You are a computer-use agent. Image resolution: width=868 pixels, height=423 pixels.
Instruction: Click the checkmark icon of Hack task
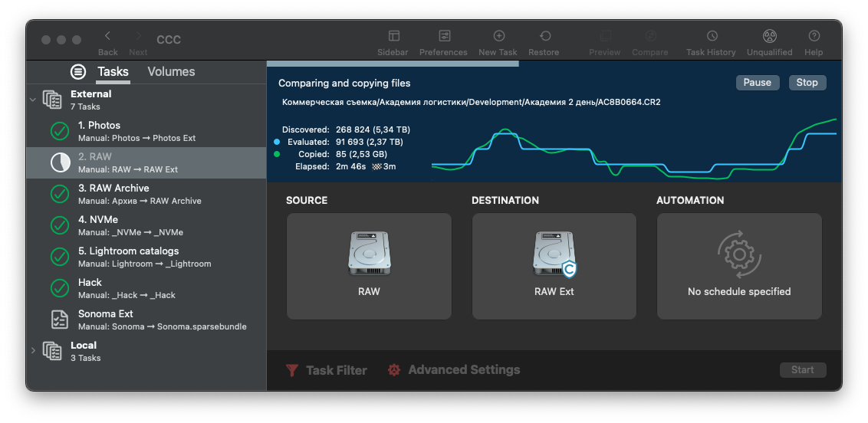tap(60, 288)
